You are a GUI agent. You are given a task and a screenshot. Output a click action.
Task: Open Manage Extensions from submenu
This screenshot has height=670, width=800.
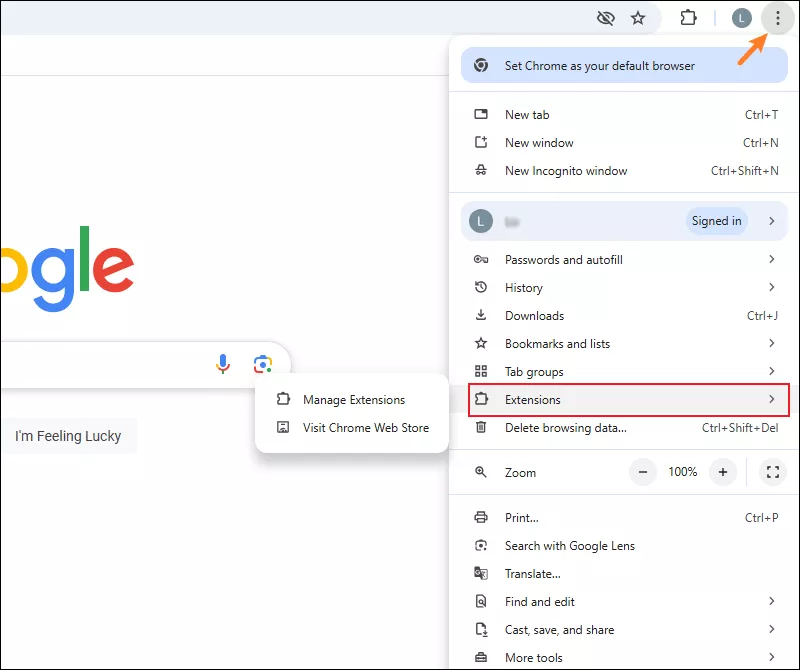(352, 400)
